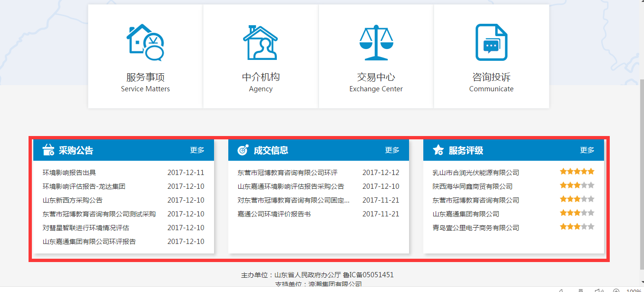Click the Communicate chat document icon
The image size is (644, 292).
coord(491,42)
